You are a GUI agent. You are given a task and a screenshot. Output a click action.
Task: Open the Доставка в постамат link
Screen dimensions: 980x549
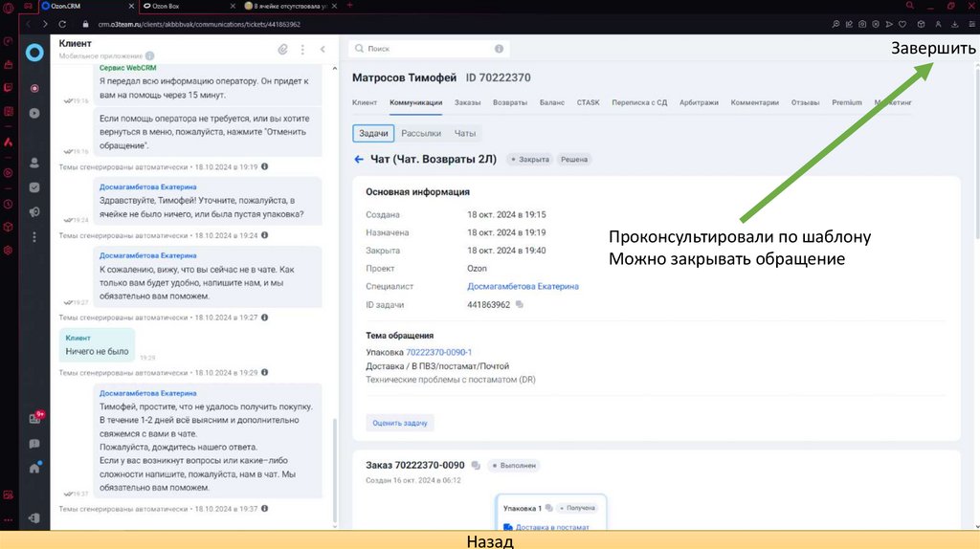[552, 527]
